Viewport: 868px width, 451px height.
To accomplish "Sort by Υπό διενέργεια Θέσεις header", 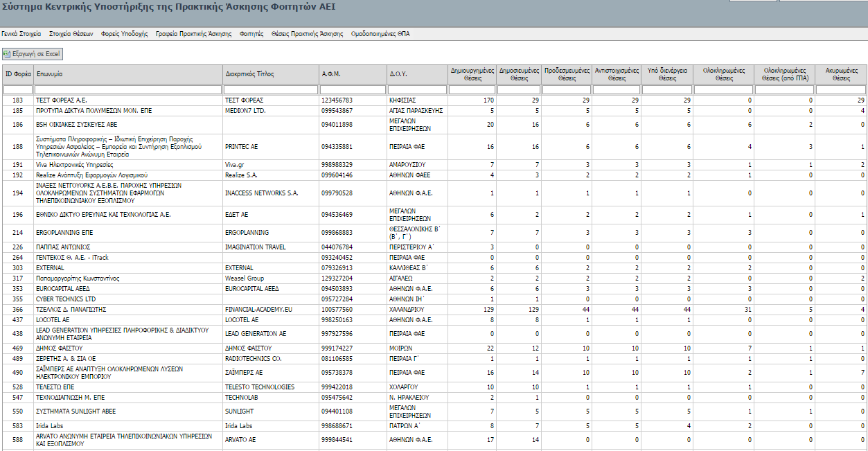I will pos(667,74).
